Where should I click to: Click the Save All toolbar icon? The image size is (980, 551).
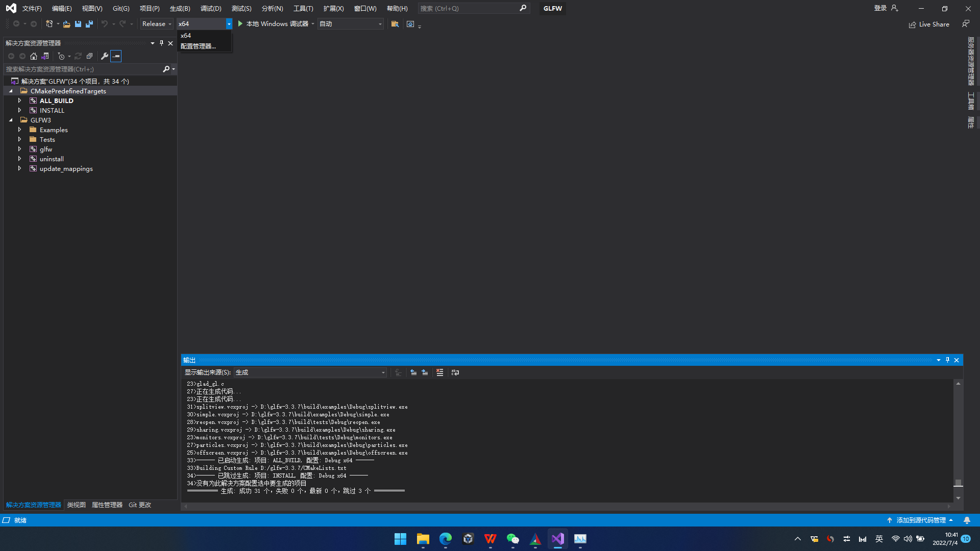pos(89,24)
